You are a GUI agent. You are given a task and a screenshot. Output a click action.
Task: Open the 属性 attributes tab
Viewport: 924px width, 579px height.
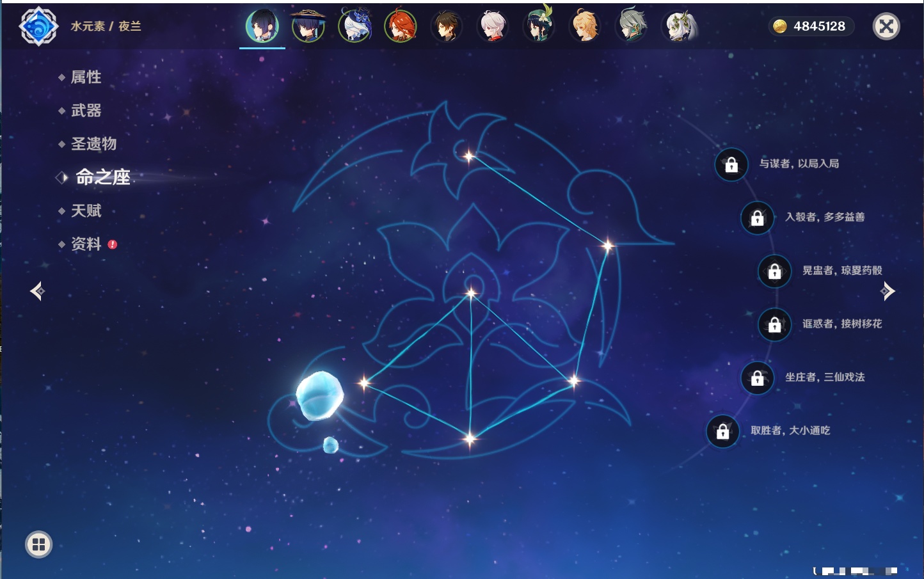pyautogui.click(x=86, y=77)
